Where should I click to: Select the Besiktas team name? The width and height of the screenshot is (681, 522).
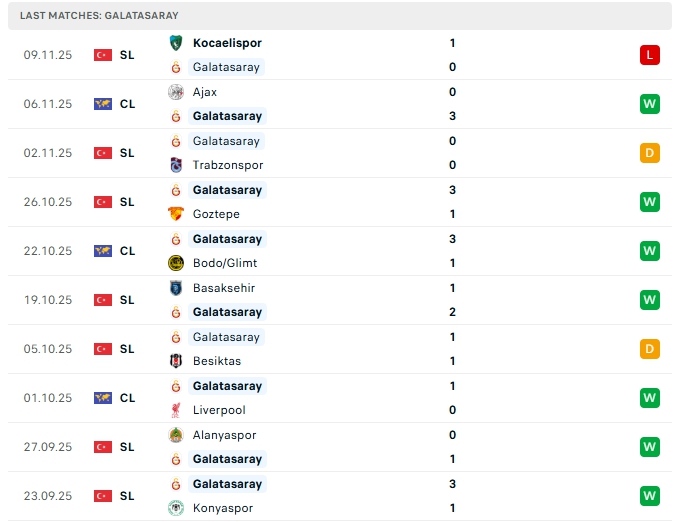click(217, 361)
